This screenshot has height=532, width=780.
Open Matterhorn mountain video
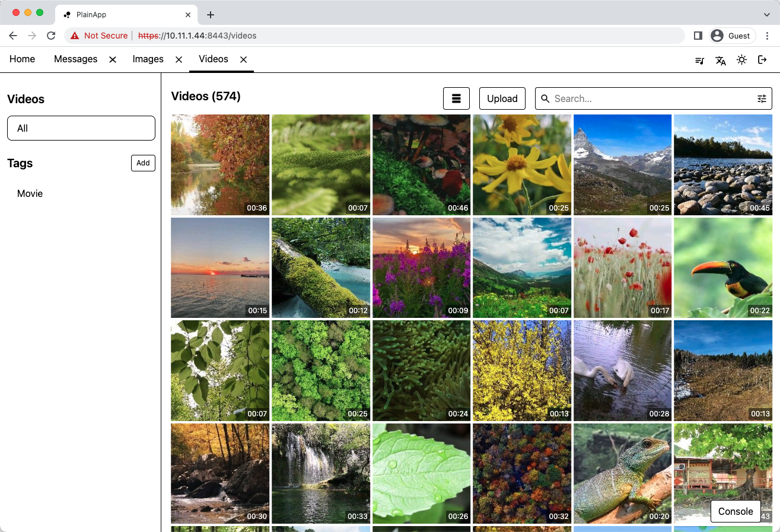623,165
